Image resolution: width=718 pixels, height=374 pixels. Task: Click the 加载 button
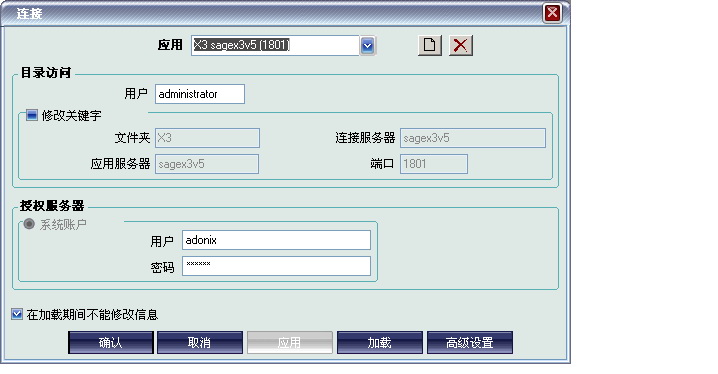coord(380,342)
